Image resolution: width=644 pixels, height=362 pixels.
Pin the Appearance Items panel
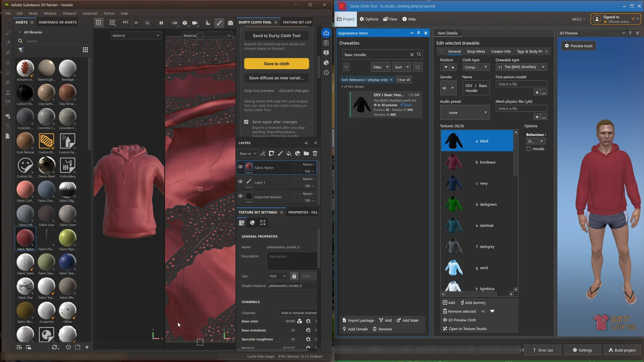[419, 33]
